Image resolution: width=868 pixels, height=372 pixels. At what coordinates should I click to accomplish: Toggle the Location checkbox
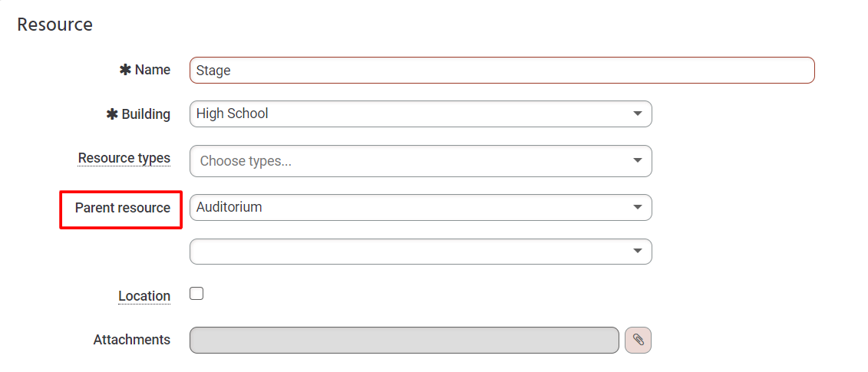(x=196, y=294)
